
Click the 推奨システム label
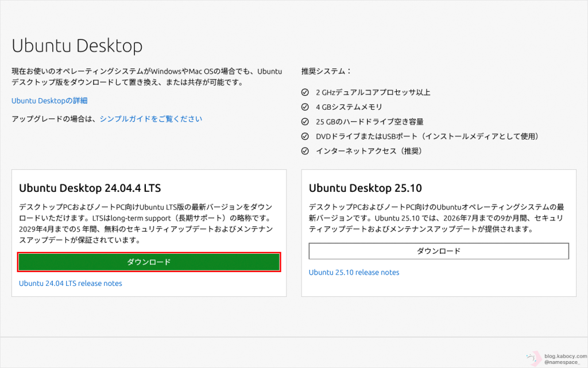326,72
